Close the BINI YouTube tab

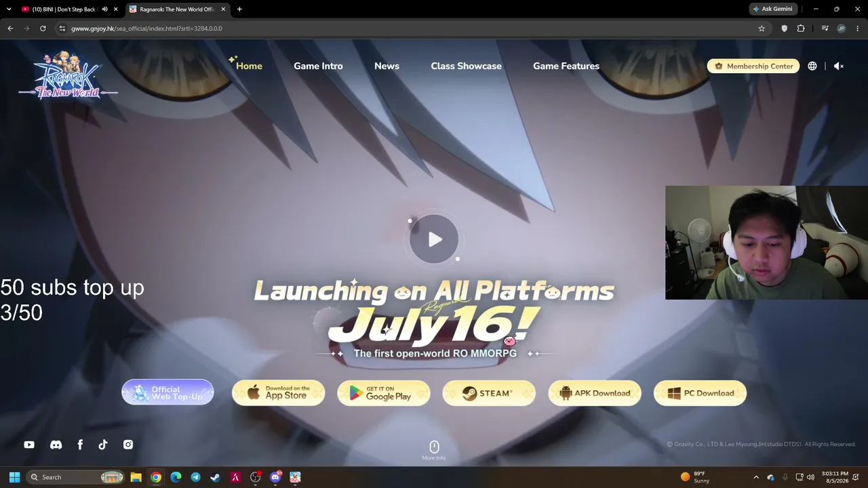coord(116,9)
